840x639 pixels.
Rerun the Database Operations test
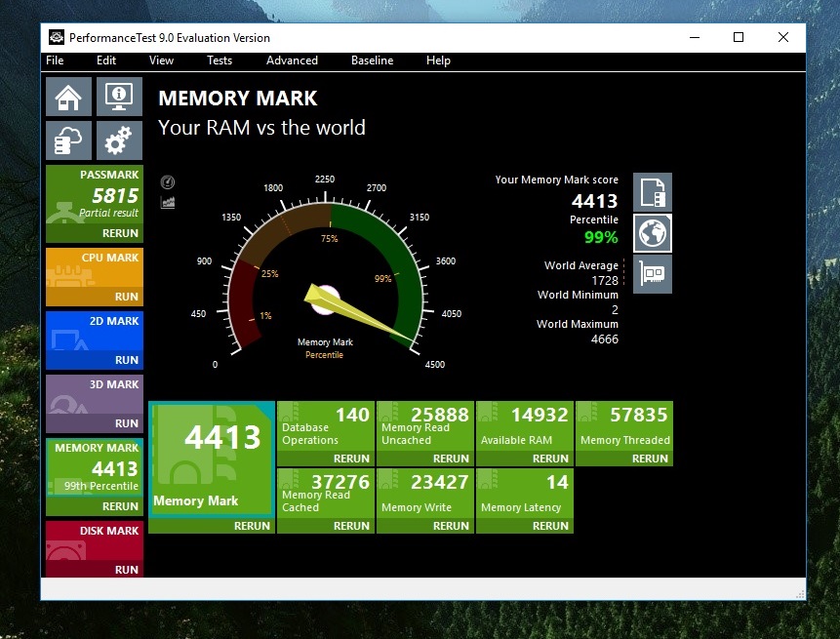tap(351, 459)
